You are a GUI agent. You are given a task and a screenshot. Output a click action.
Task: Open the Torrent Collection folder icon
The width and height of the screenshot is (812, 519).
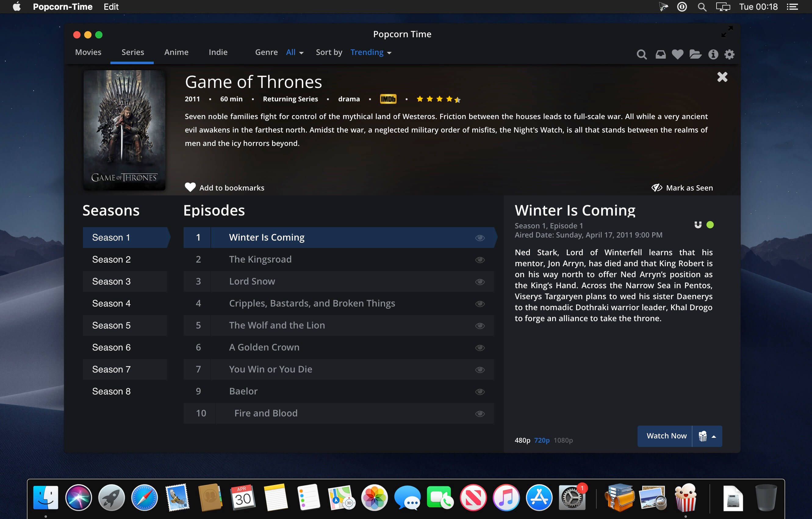695,54
